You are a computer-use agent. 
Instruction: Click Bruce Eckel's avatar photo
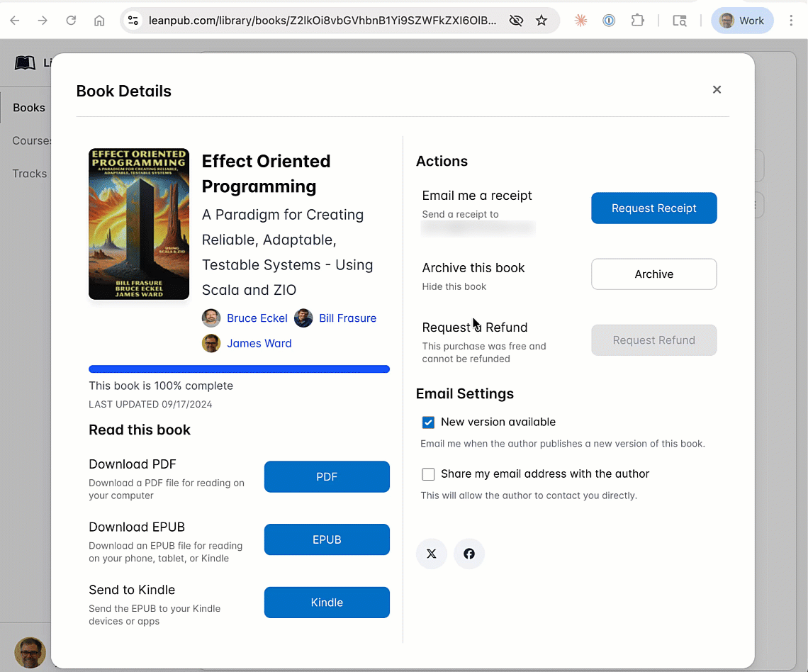pyautogui.click(x=211, y=318)
